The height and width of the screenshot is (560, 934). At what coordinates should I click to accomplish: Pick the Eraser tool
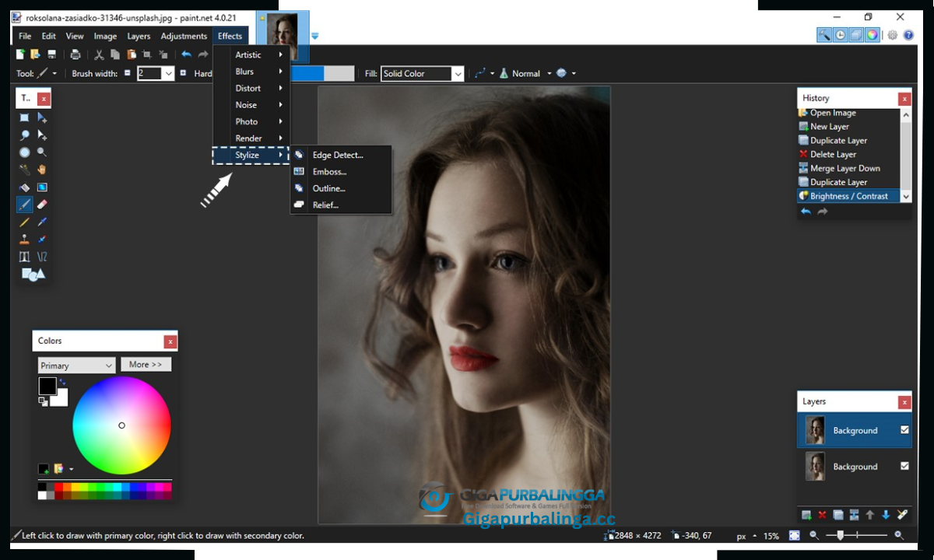[42, 205]
